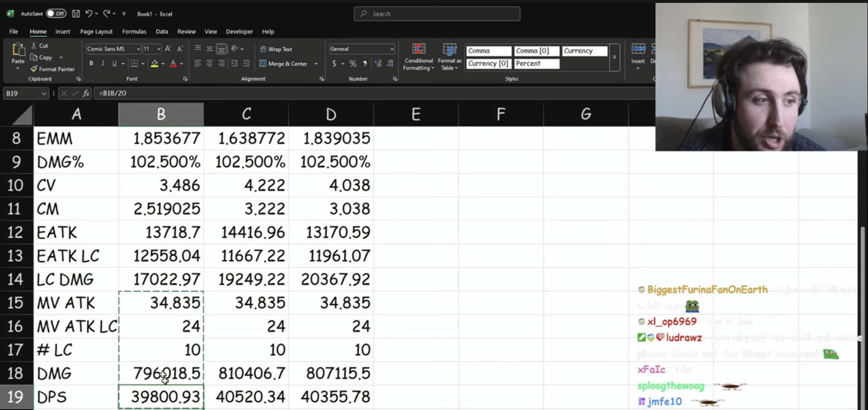Switch to the Data tab
868x410 pixels.
(x=162, y=32)
